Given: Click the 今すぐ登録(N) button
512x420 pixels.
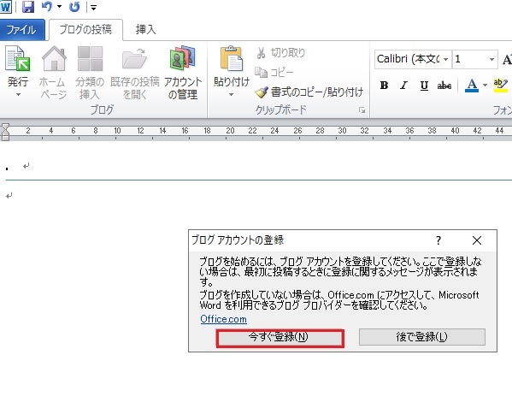Looking at the screenshot, I should click(280, 338).
